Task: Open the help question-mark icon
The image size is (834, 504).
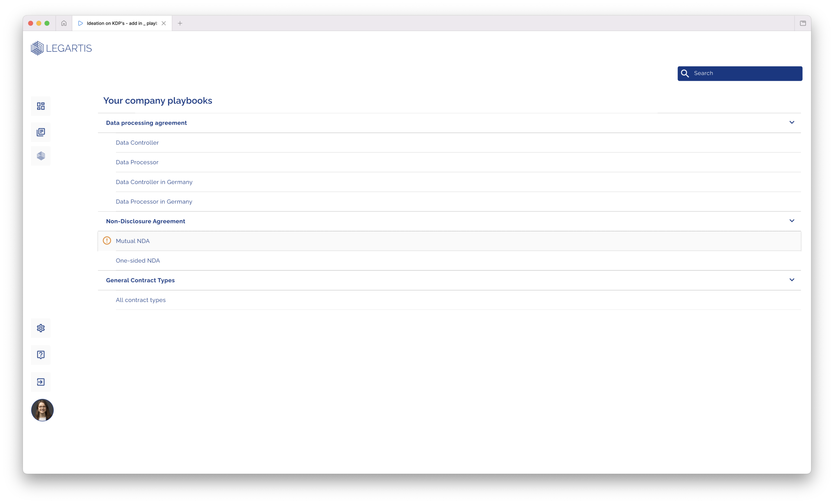Action: click(41, 355)
